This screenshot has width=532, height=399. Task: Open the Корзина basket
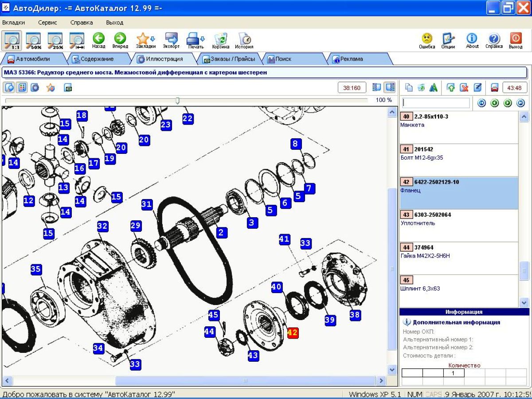click(x=221, y=40)
